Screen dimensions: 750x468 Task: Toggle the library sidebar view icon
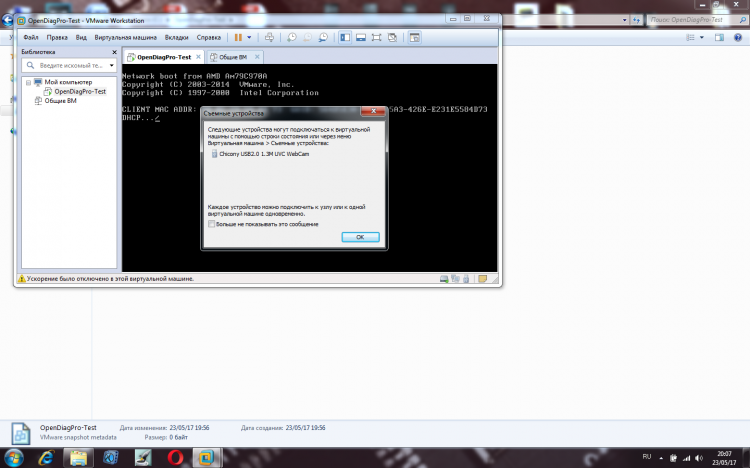click(345, 37)
